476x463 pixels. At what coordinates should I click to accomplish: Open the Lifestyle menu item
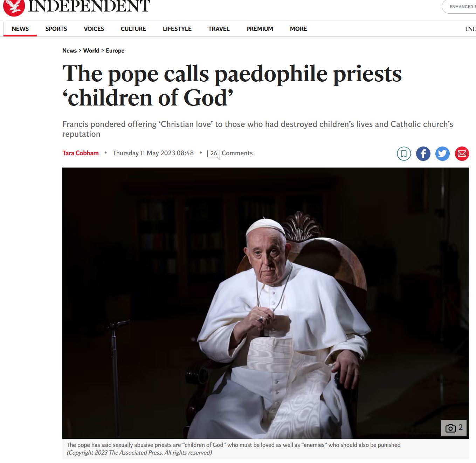click(177, 29)
